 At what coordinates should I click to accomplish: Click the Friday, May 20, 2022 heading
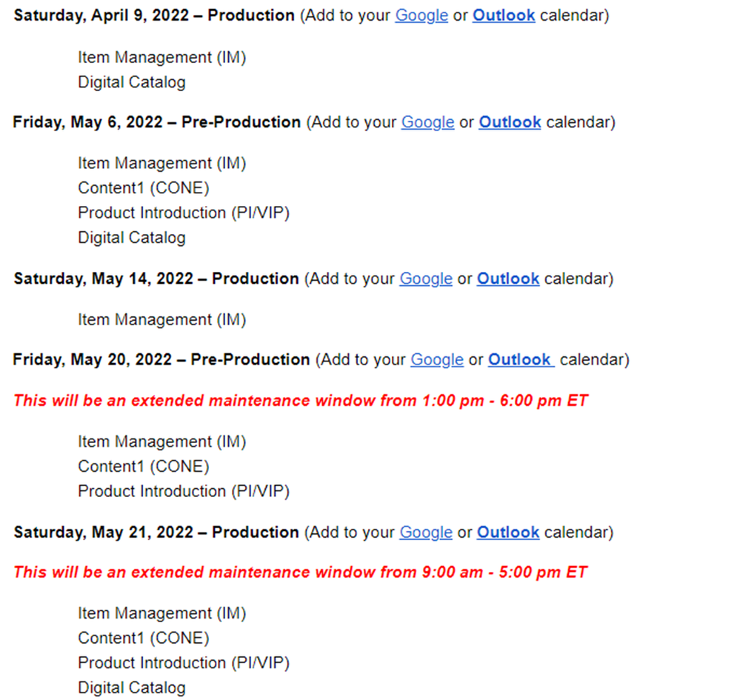[161, 360]
